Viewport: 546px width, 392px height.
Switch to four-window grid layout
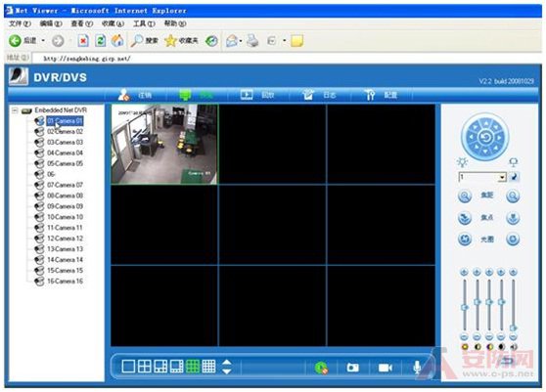tap(145, 367)
